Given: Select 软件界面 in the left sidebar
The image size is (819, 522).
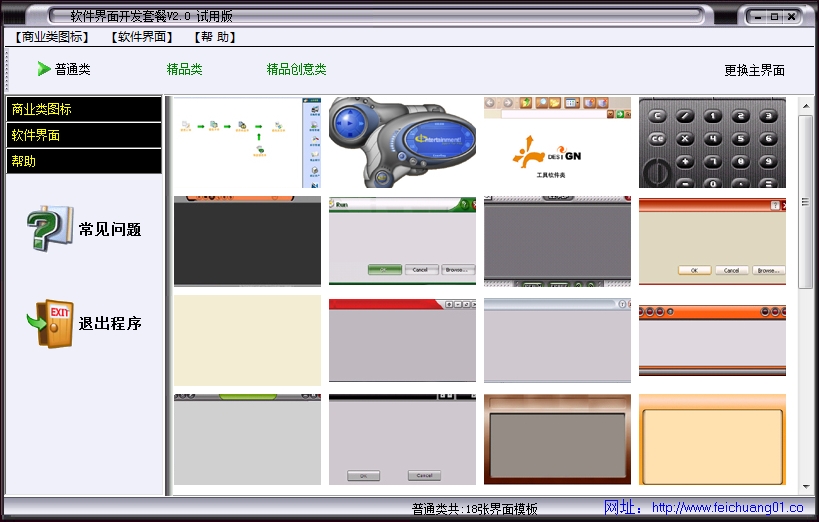Looking at the screenshot, I should pos(84,135).
